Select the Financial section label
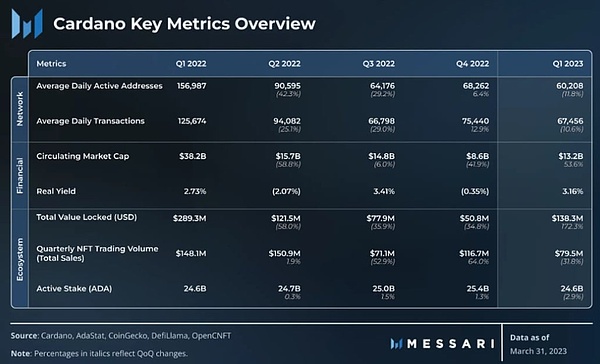This screenshot has height=364, width=600. point(20,175)
